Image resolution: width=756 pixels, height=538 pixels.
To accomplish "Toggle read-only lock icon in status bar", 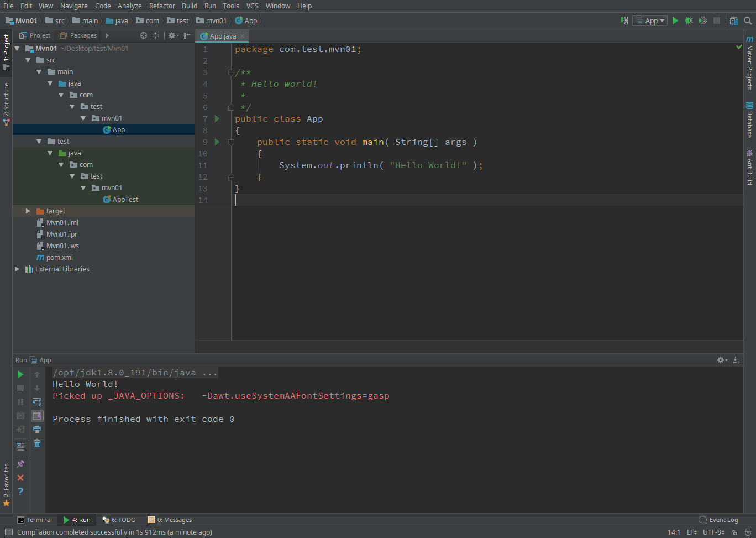I will (734, 532).
